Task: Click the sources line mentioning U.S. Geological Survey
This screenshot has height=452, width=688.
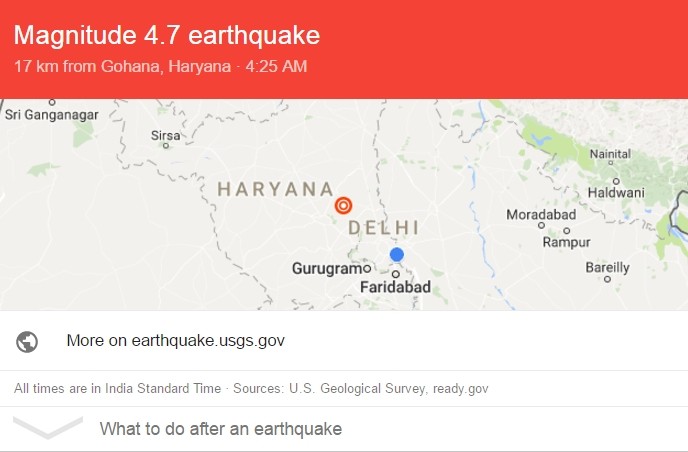Action: (x=250, y=388)
